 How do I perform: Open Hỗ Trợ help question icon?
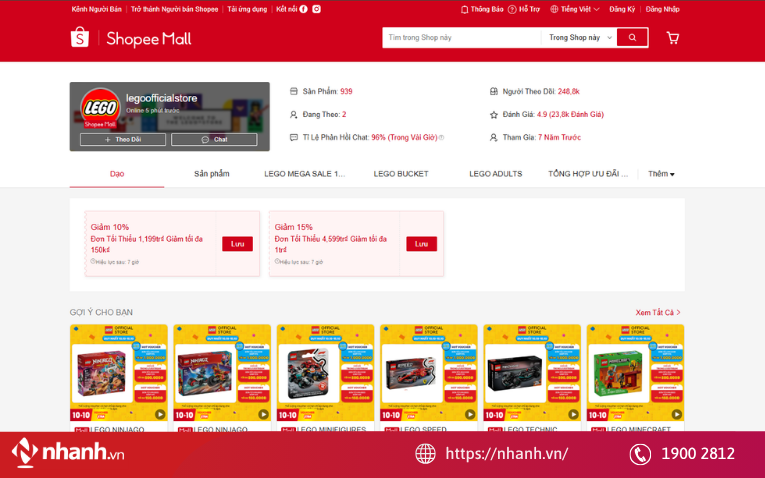[x=524, y=9]
